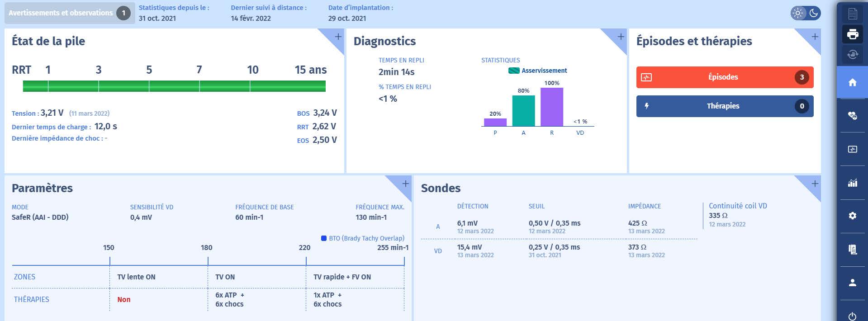Open the settings gear icon
Image resolution: width=868 pixels, height=321 pixels.
point(852,216)
